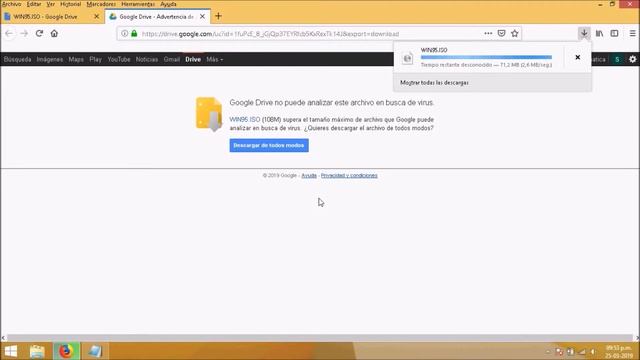Open page actions three-dot menu
The width and height of the screenshot is (640, 360).
(x=488, y=33)
